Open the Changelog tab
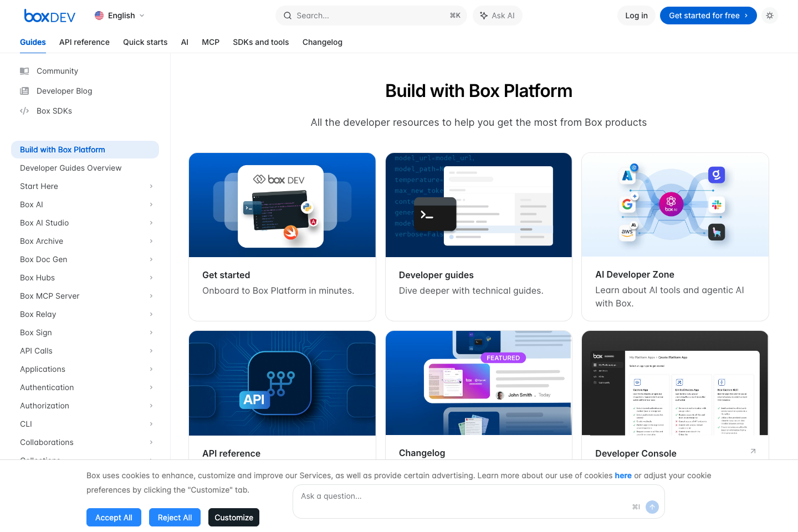798x532 pixels. coord(323,42)
